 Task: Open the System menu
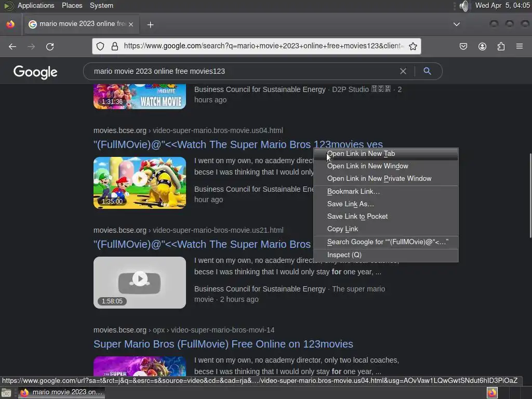(x=101, y=5)
